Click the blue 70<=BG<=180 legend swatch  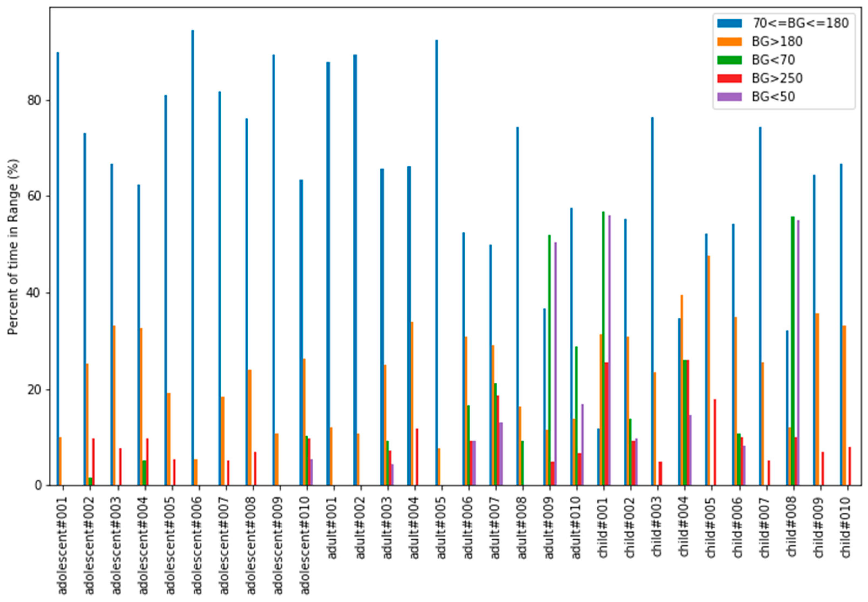729,23
